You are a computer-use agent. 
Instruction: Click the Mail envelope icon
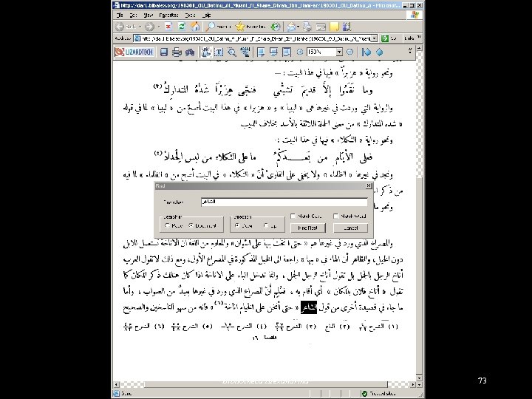coord(291,27)
